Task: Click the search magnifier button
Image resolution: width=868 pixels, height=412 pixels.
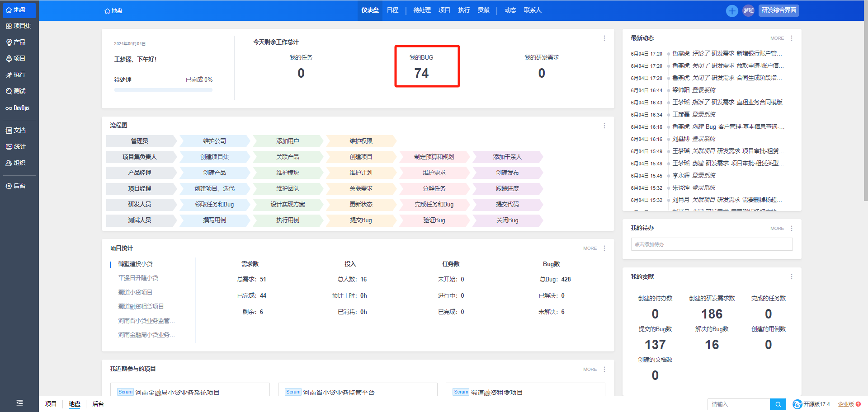Action: (778, 404)
